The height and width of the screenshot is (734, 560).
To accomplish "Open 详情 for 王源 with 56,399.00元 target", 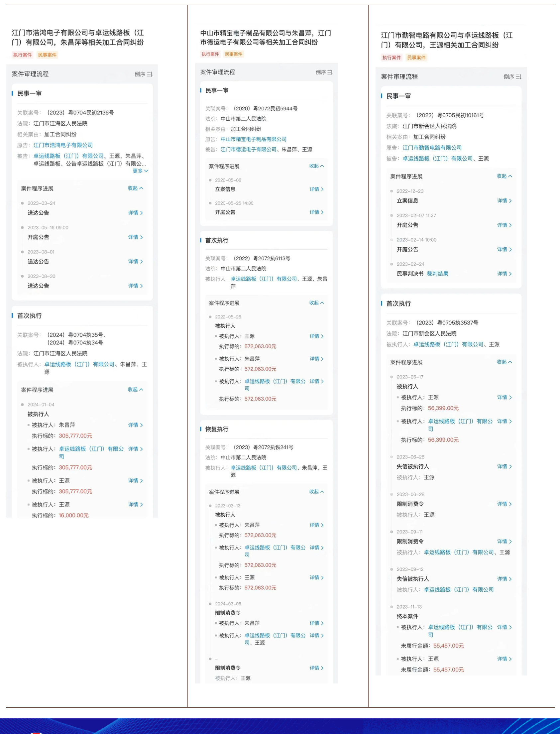I will coord(504,397).
